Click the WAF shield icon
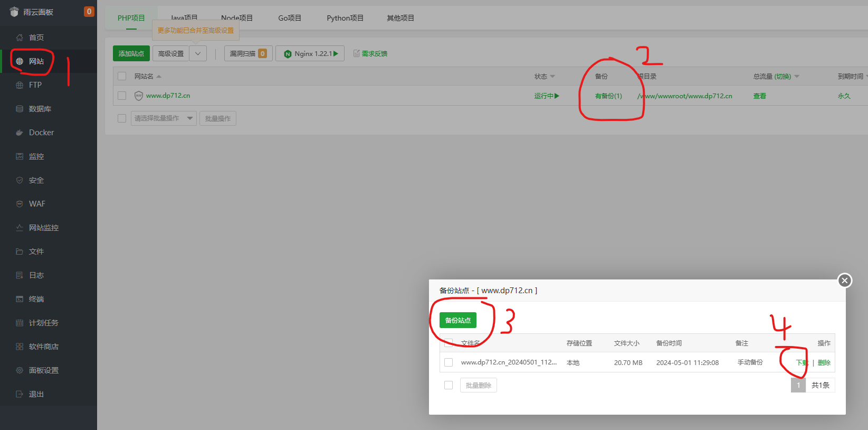The image size is (868, 430). pos(20,204)
